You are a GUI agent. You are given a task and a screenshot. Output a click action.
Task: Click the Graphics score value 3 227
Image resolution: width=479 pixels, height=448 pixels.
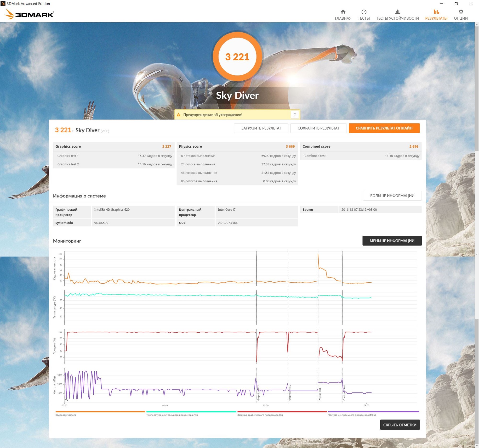point(166,146)
